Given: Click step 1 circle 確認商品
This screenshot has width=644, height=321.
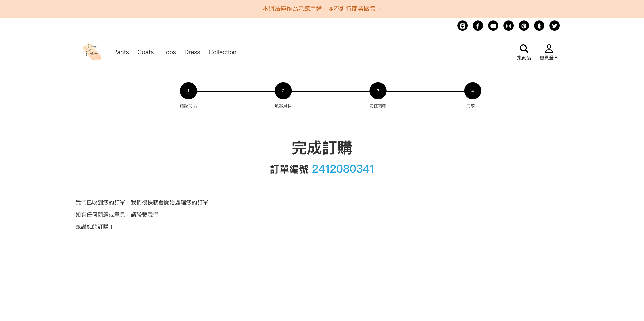Looking at the screenshot, I should [188, 91].
